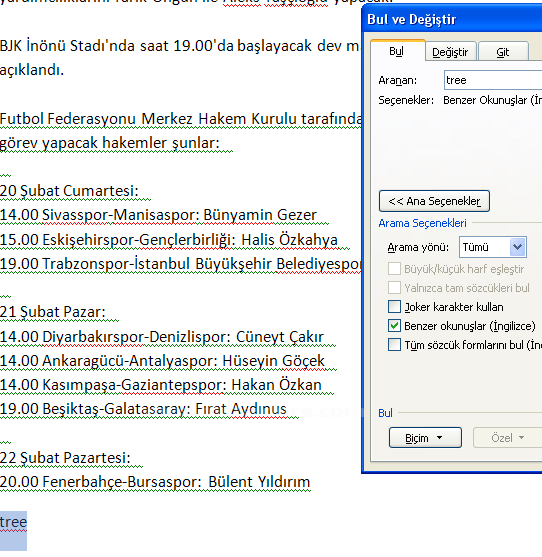Click the line Diyarbakırspor-Denizlispor: Cüneyt Çakır
The width and height of the screenshot is (542, 557).
click(183, 337)
